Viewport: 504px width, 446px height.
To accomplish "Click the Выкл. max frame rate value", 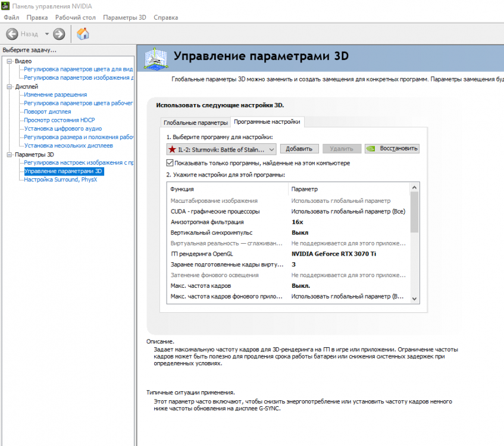I will [x=301, y=285].
